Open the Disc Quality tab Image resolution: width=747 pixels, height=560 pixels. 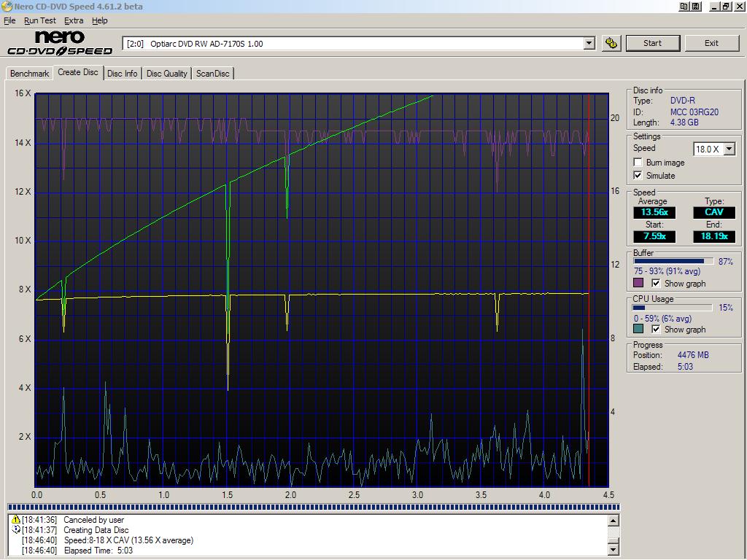(x=167, y=74)
